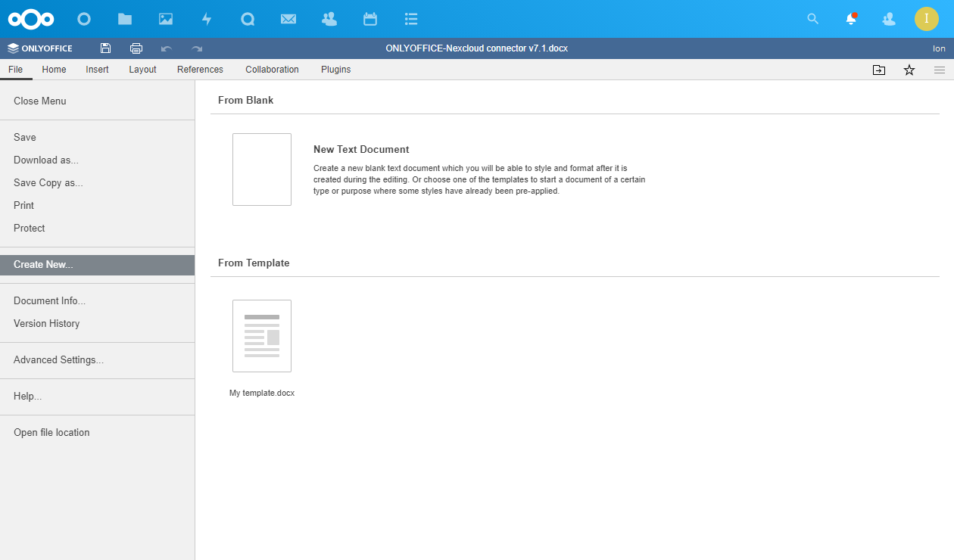Click the New Text Document heading
The image size is (954, 560).
[x=361, y=150]
